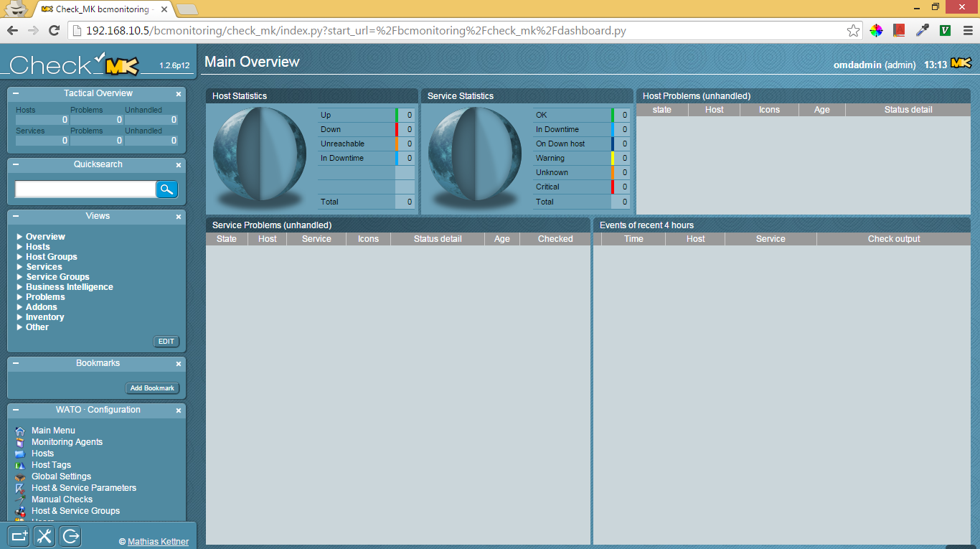
Task: Expand Inventory in Views tree
Action: click(x=20, y=317)
